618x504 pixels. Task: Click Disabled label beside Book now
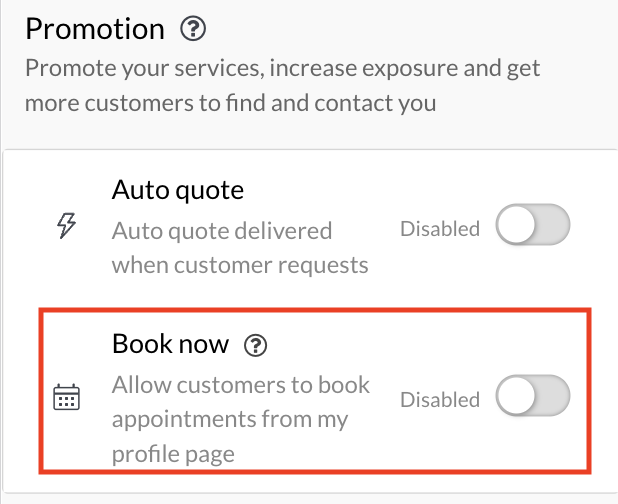coord(440,399)
